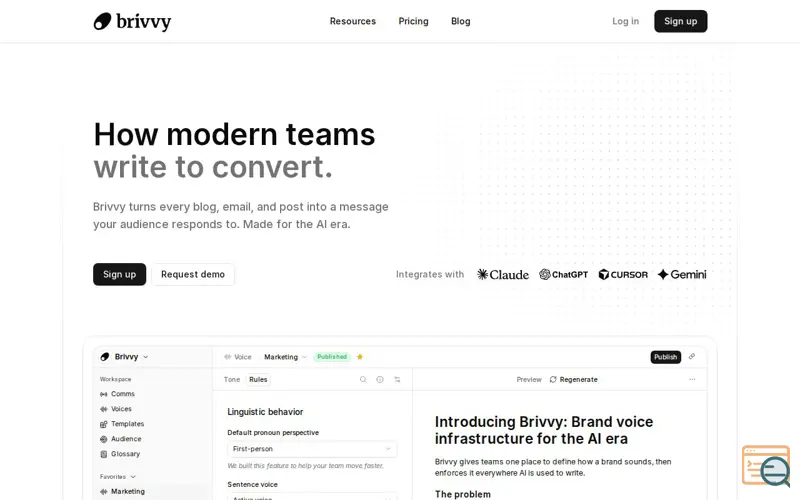Click the "How modern teams" headline
800x500 pixels.
pos(234,135)
